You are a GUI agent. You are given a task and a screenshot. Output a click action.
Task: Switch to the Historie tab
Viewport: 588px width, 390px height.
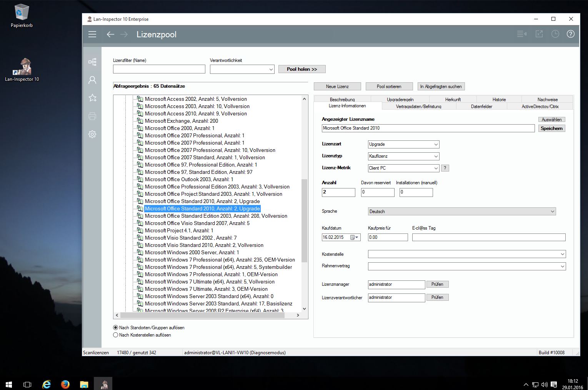pos(499,99)
